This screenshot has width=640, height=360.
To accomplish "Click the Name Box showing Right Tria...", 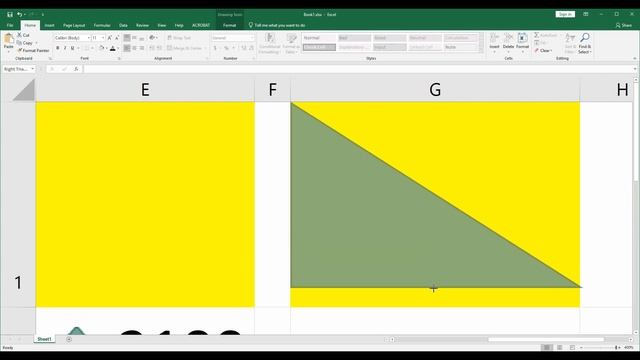I will coord(16,69).
